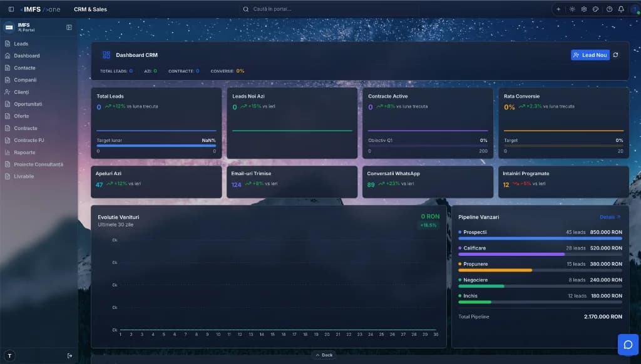Click the logout icon at sidebar bottom
The width and height of the screenshot is (641, 364).
tap(69, 356)
